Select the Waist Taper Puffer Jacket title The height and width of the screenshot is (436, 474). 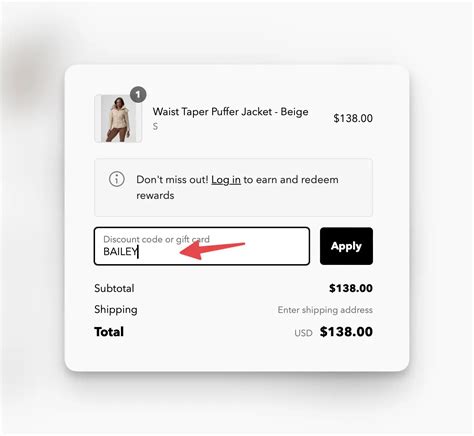pos(230,112)
